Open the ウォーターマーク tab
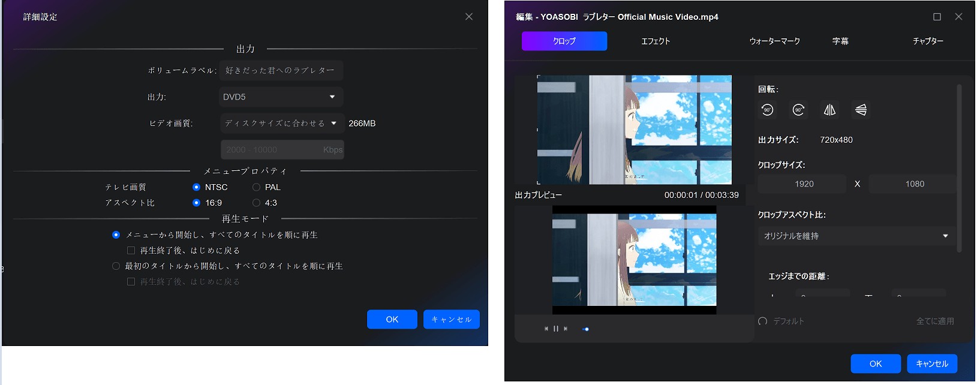This screenshot has height=385, width=980. pos(774,41)
